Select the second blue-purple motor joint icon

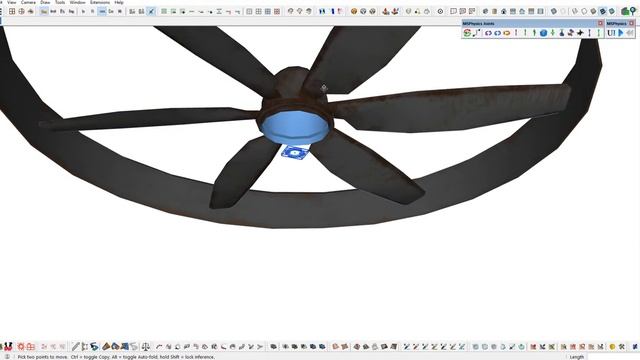[x=498, y=33]
